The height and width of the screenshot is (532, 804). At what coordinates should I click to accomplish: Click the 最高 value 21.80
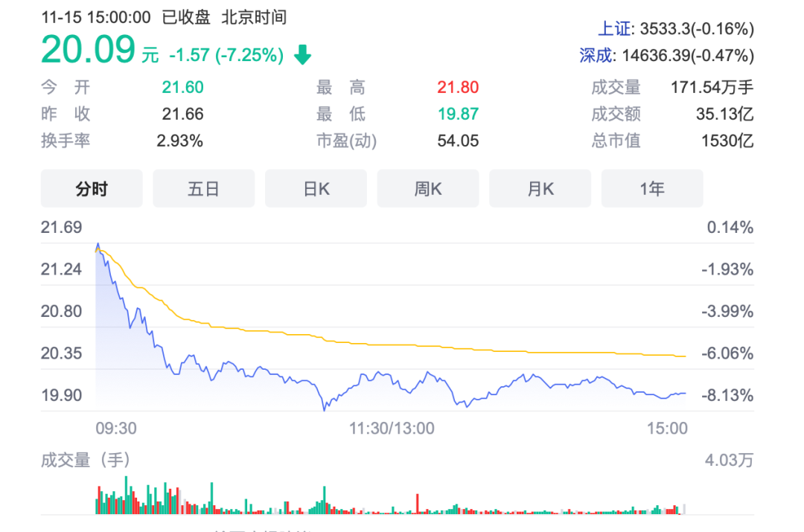[x=458, y=88]
